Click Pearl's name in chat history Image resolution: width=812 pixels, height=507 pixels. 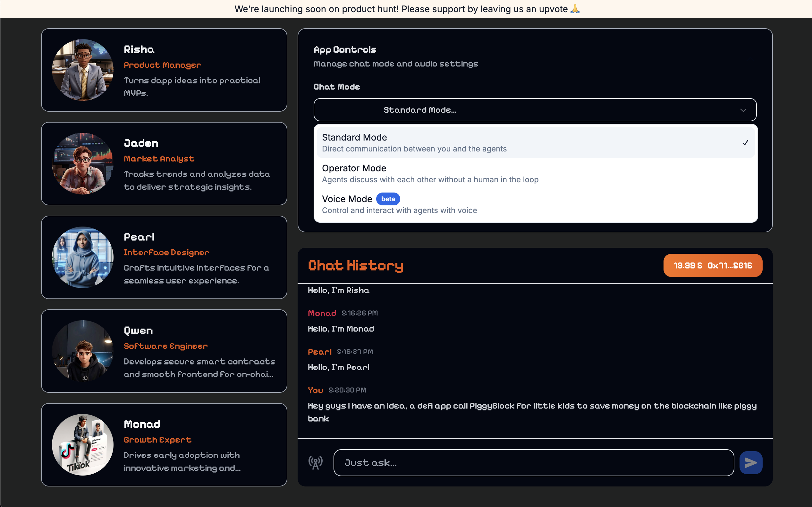(319, 352)
